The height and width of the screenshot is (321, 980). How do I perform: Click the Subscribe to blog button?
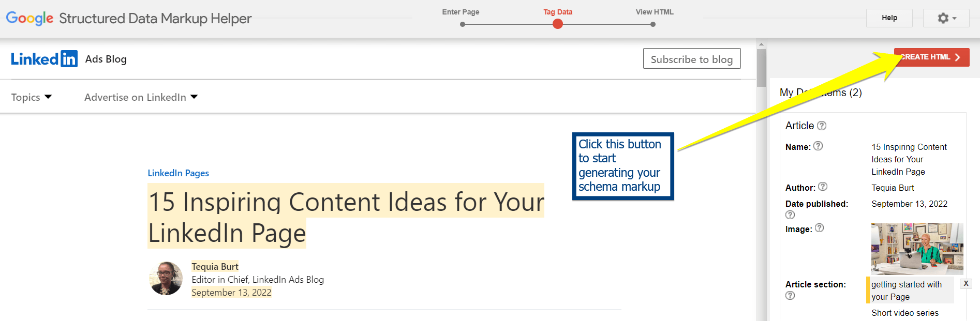click(691, 59)
